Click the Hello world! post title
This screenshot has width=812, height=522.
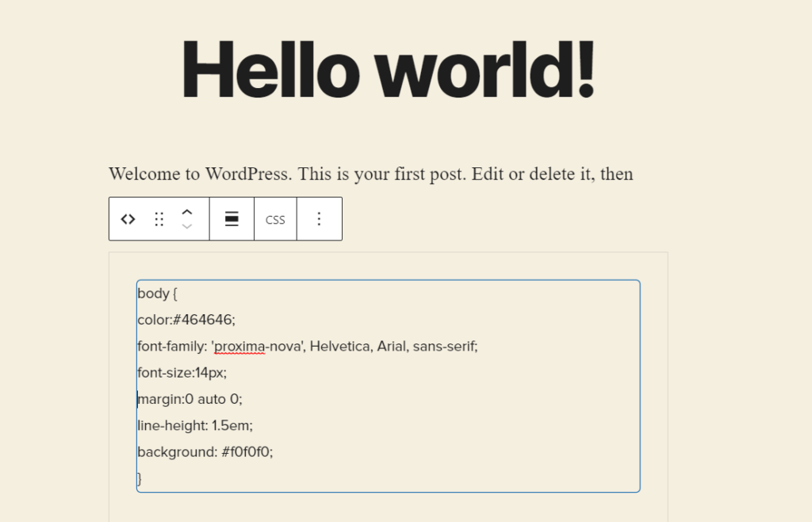[x=389, y=69]
